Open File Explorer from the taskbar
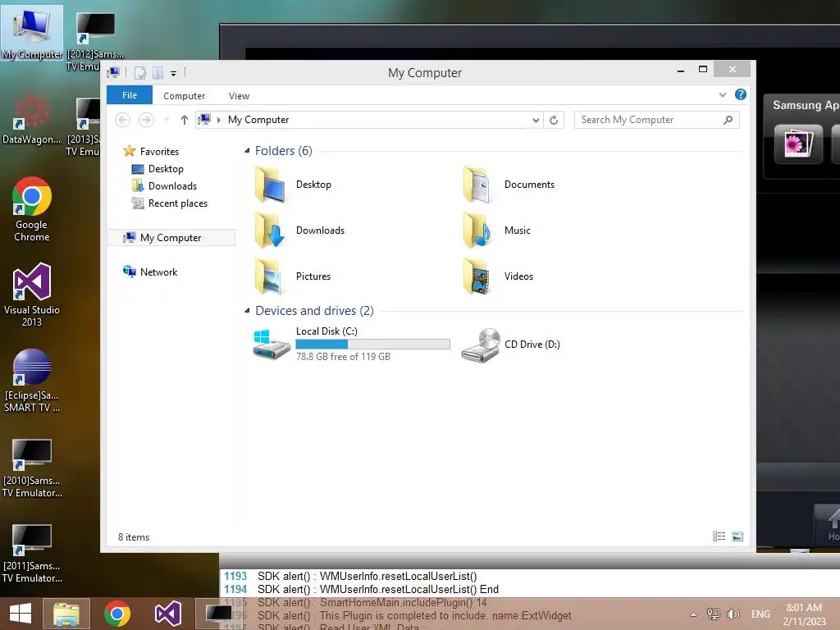This screenshot has height=630, width=840. pyautogui.click(x=66, y=614)
